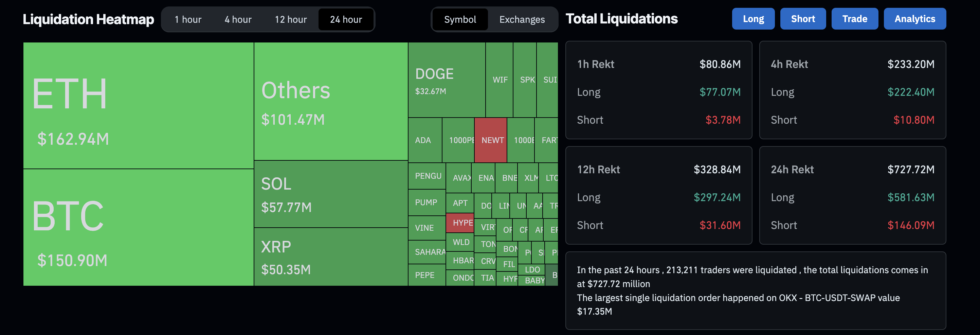
Task: Switch to the 4 hour timeframe
Action: click(x=238, y=19)
